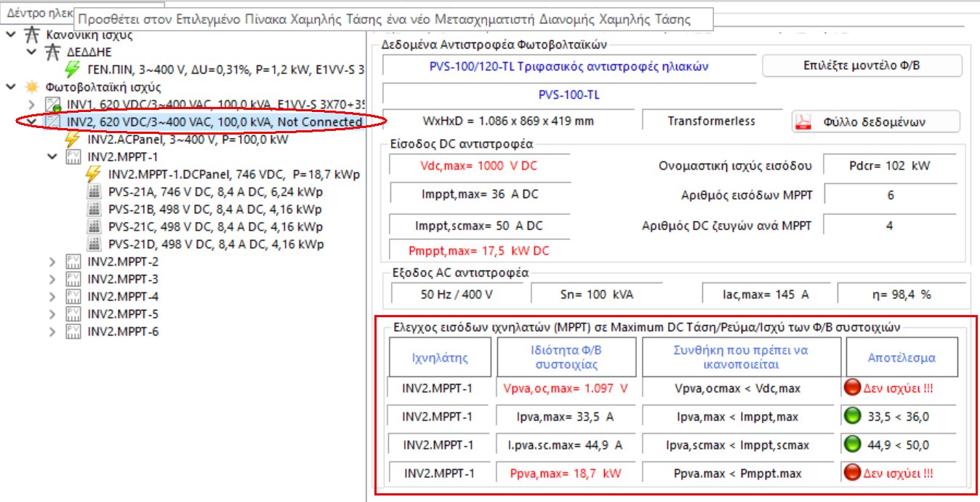
Task: Click the INV2.MPPT-1.DCPanel lightning icon
Action: click(x=93, y=175)
